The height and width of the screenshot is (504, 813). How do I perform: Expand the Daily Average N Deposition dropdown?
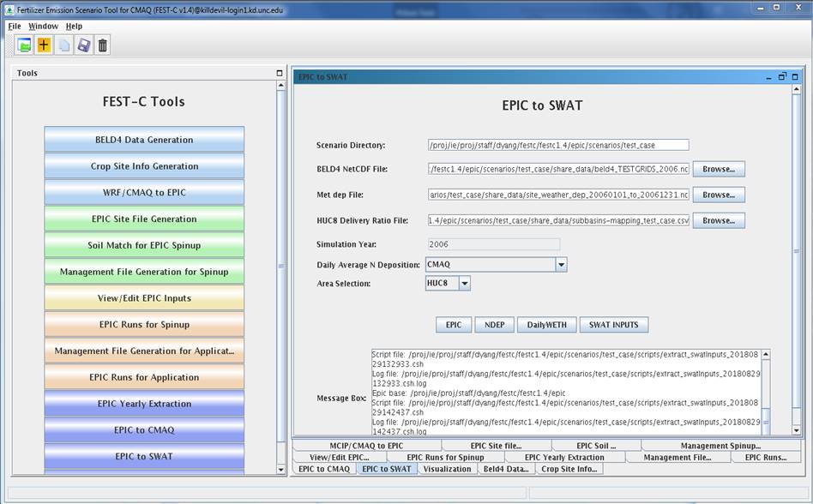point(561,265)
